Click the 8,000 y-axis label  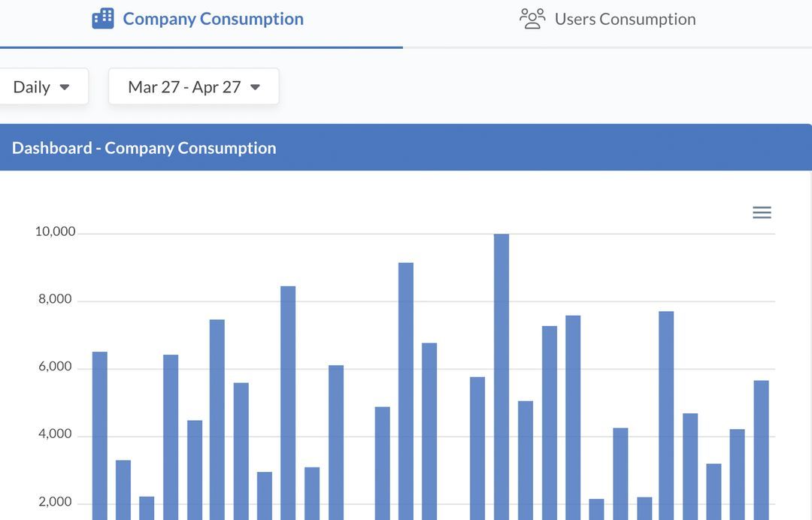(55, 299)
